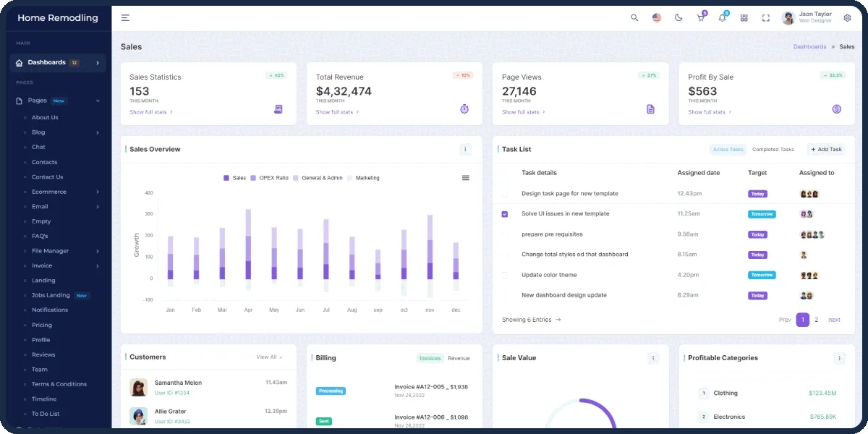Expand the Blog submenu
Viewport: 868px width, 434px height.
pos(98,132)
